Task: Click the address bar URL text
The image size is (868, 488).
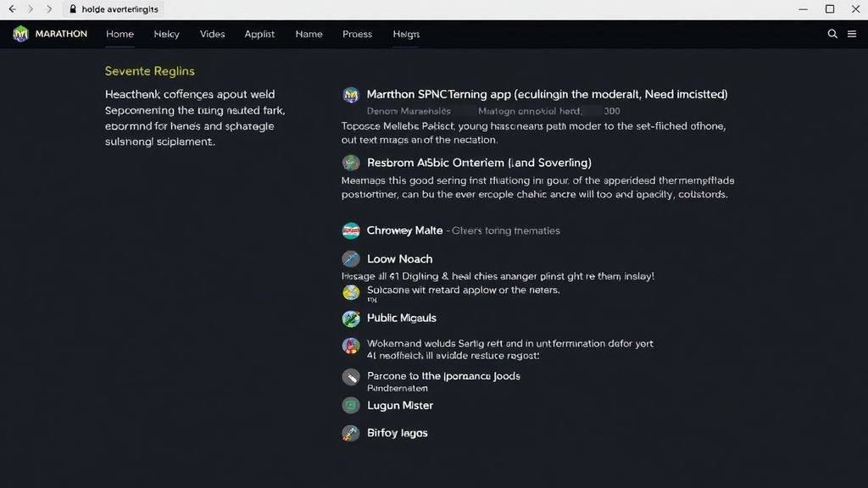Action: [x=120, y=9]
